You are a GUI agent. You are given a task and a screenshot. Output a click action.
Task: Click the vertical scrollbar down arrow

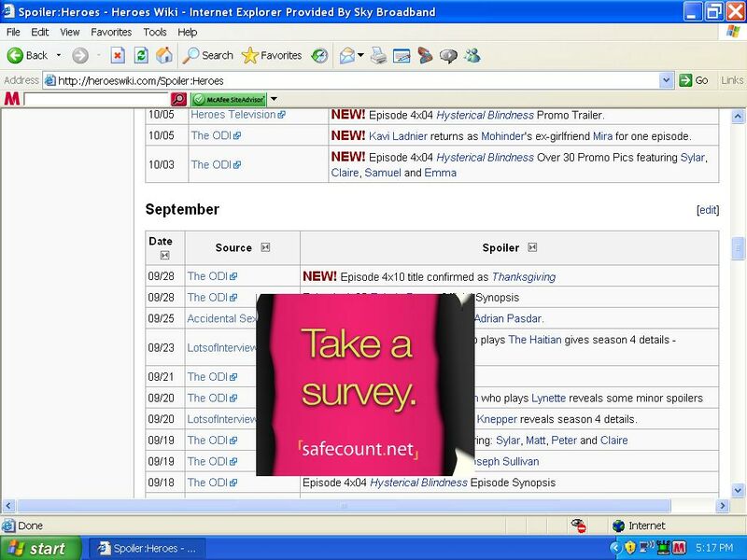738,490
